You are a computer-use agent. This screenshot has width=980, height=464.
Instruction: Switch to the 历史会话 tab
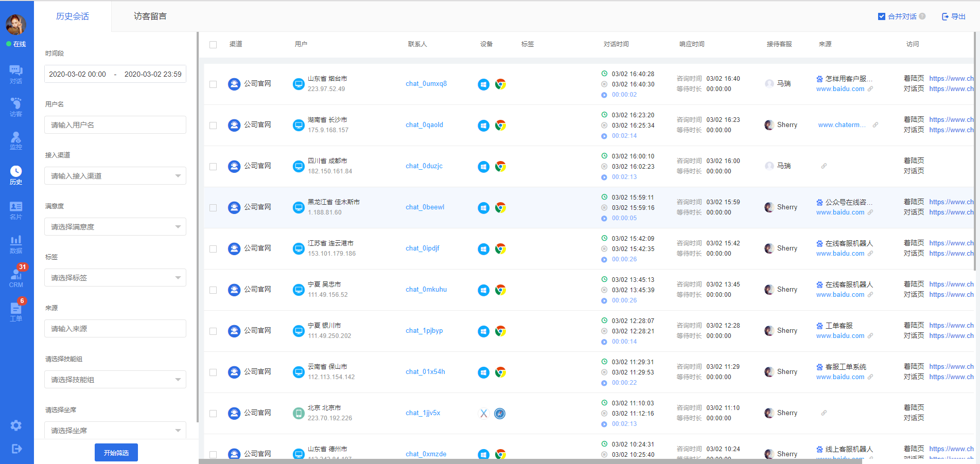pos(73,16)
